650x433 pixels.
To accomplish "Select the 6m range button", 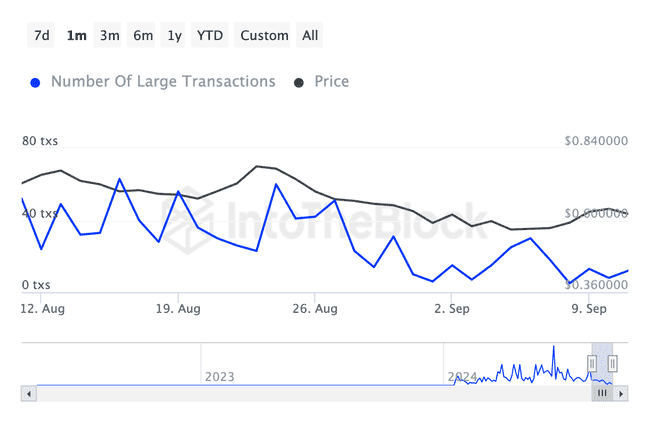I will pos(143,36).
